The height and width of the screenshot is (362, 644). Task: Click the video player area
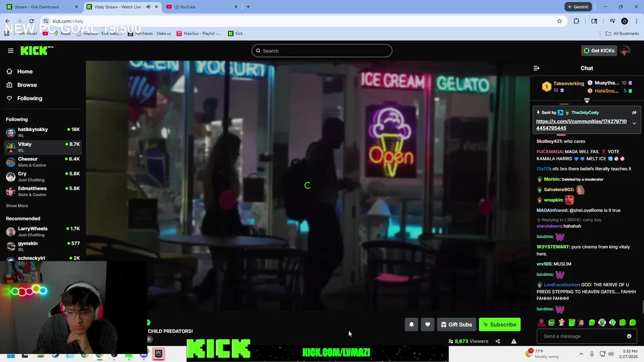tap(307, 186)
